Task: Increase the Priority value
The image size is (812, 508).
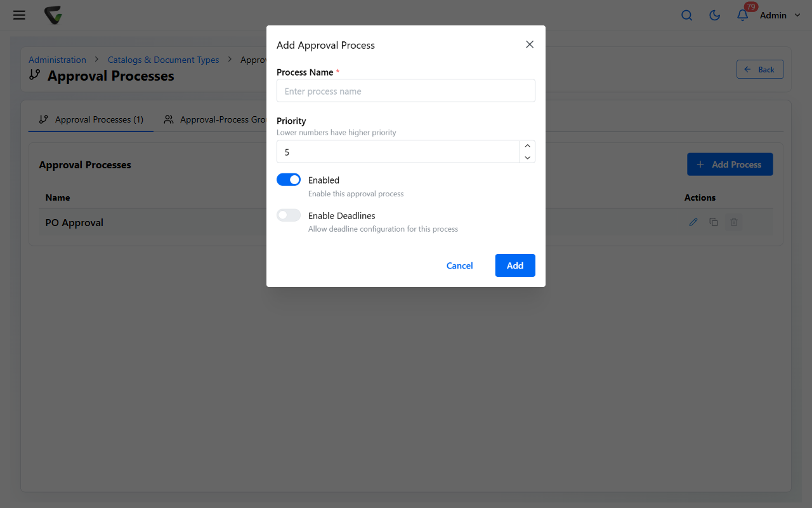Action: tap(527, 146)
